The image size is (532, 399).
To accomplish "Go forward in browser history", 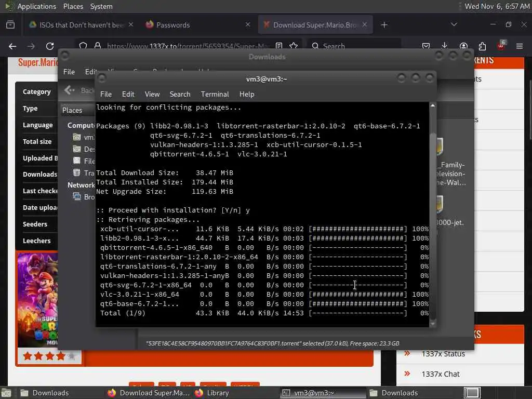I will [31, 46].
